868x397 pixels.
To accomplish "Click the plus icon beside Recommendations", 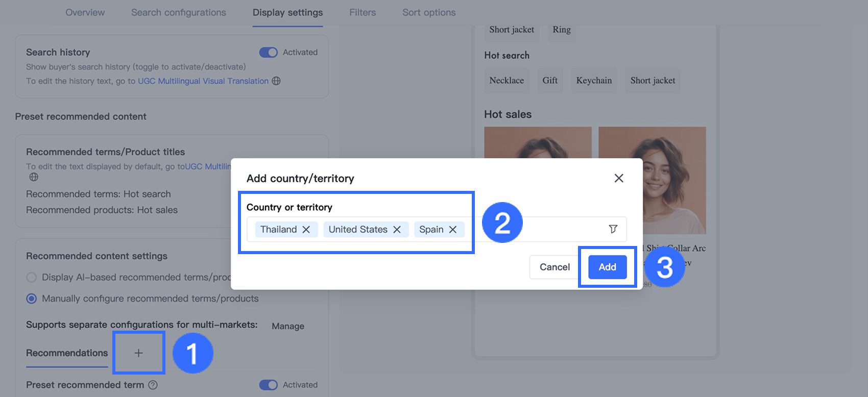I will pyautogui.click(x=138, y=353).
